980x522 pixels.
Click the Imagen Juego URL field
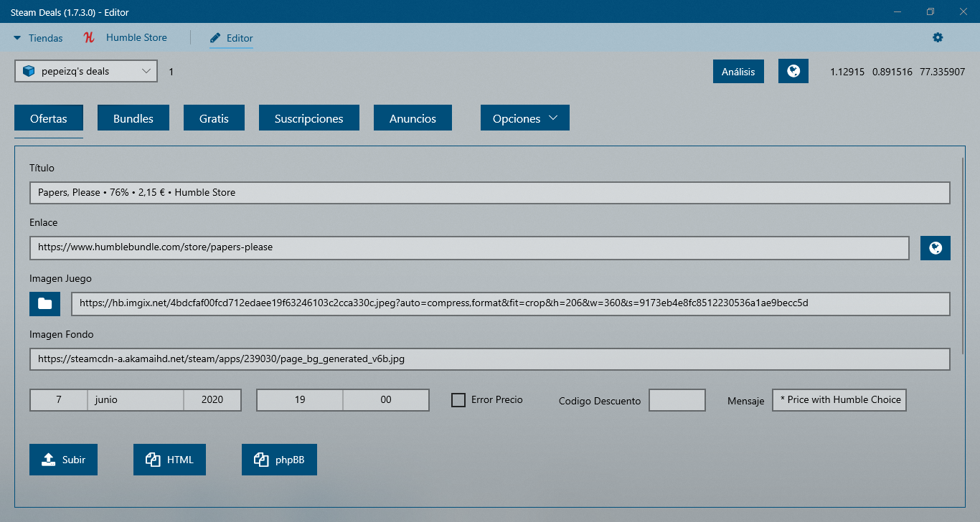[511, 303]
